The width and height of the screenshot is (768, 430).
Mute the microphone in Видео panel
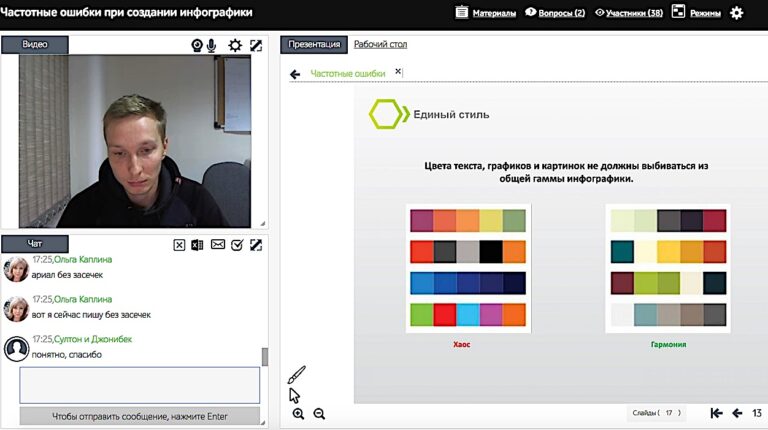tap(212, 45)
